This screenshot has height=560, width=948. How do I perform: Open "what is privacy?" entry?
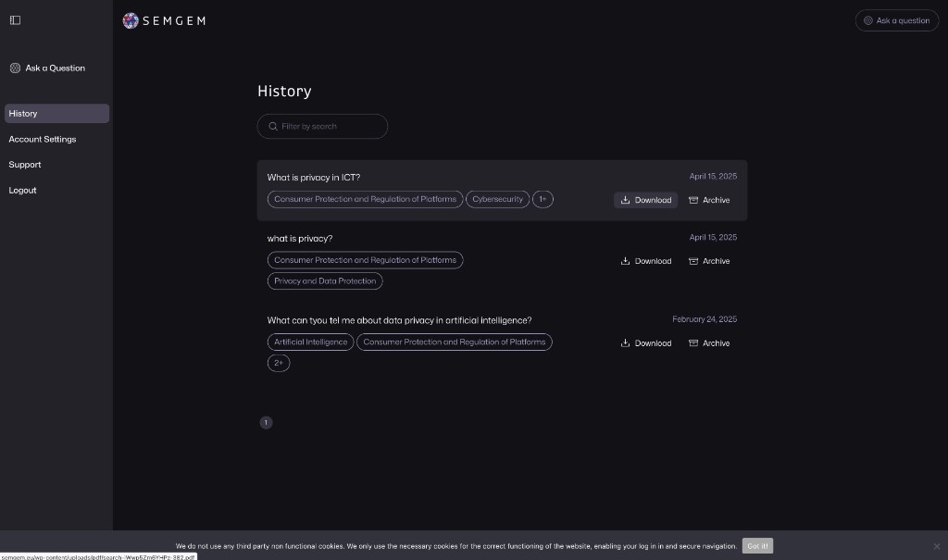point(300,238)
